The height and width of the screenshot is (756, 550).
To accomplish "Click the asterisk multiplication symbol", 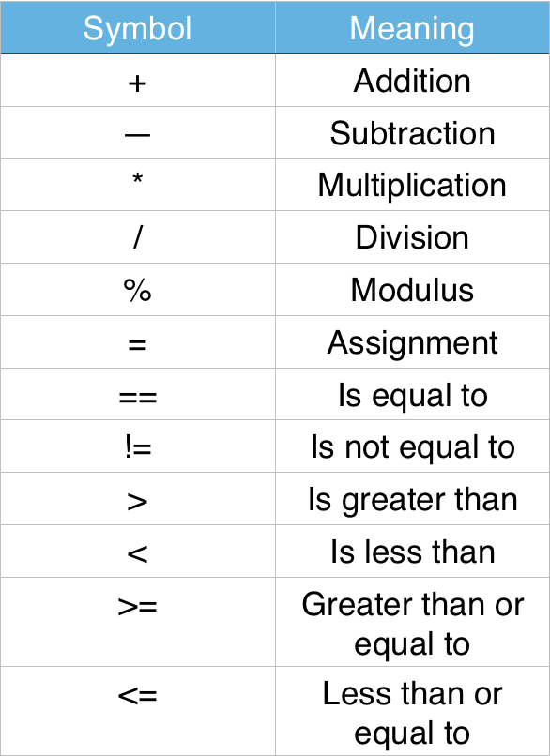I will (137, 179).
